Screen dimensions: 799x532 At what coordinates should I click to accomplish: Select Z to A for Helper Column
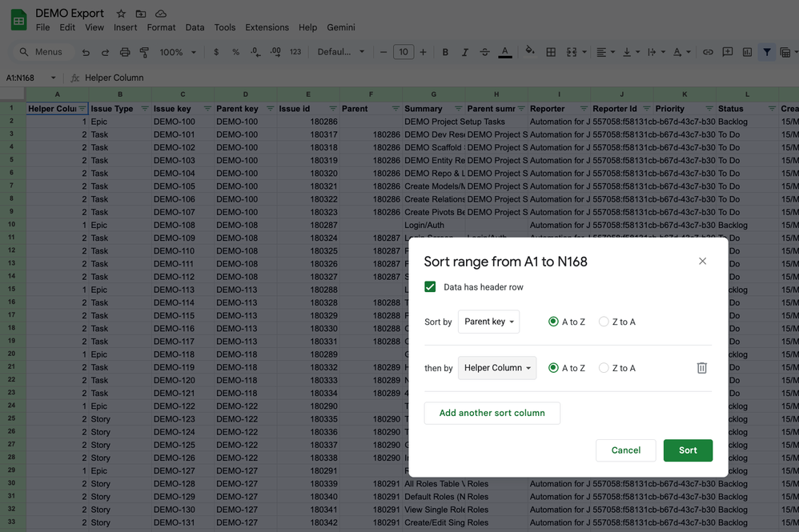point(604,368)
